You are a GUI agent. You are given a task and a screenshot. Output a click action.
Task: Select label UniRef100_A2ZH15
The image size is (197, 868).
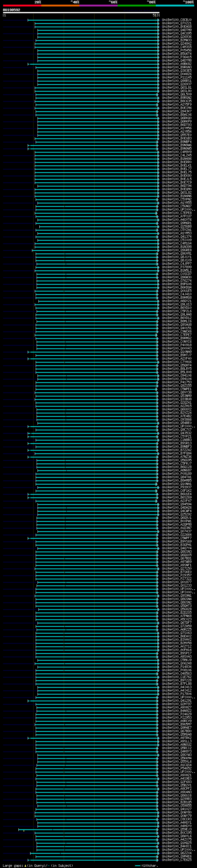176,406
